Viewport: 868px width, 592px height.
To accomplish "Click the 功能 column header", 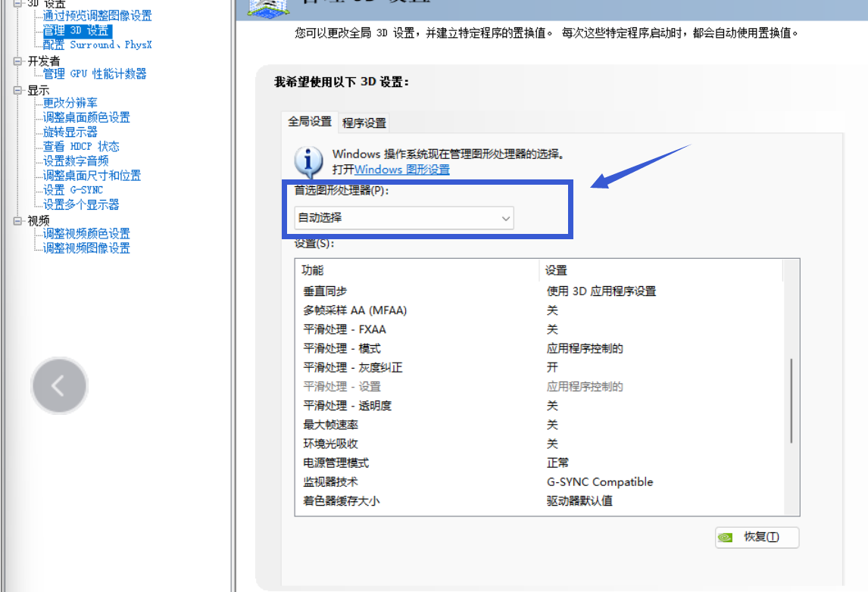I will [417, 270].
